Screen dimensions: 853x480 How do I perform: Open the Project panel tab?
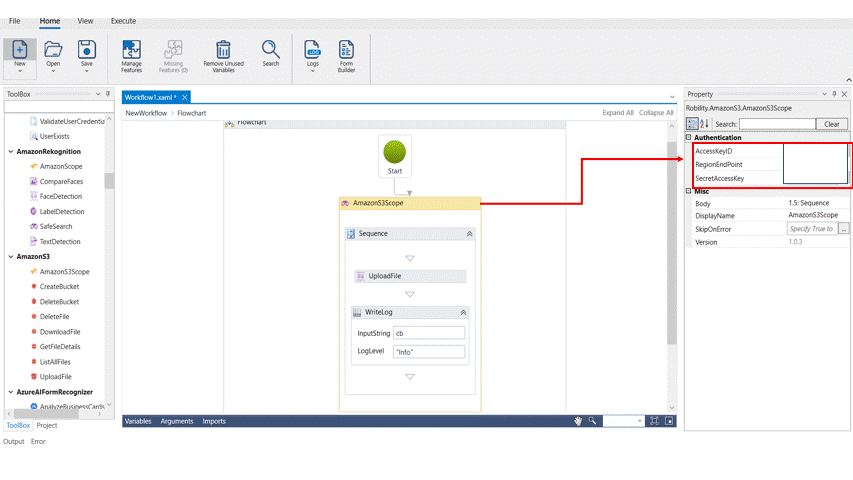(47, 426)
